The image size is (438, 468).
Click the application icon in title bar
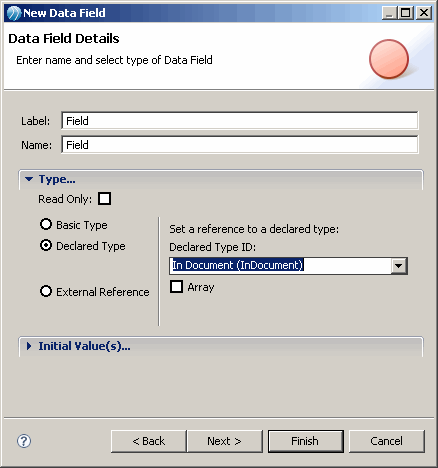pos(14,13)
